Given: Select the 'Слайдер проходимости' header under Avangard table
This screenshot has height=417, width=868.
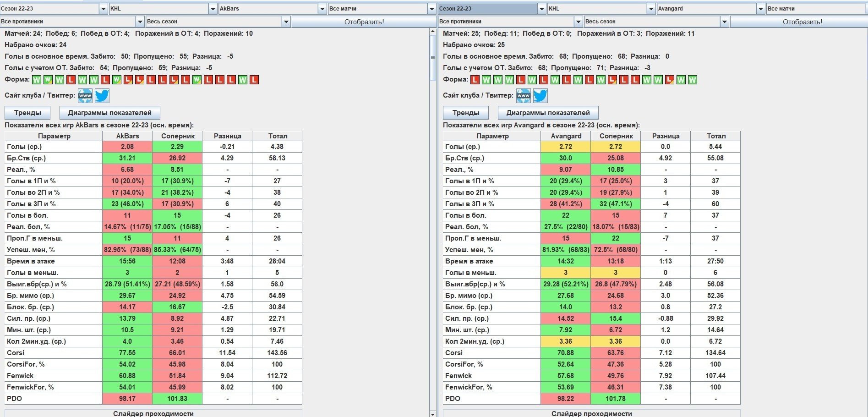Looking at the screenshot, I should click(x=591, y=413).
